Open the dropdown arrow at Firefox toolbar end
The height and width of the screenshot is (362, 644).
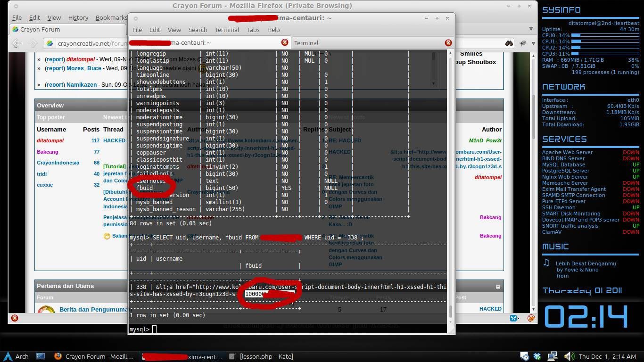pyautogui.click(x=533, y=43)
